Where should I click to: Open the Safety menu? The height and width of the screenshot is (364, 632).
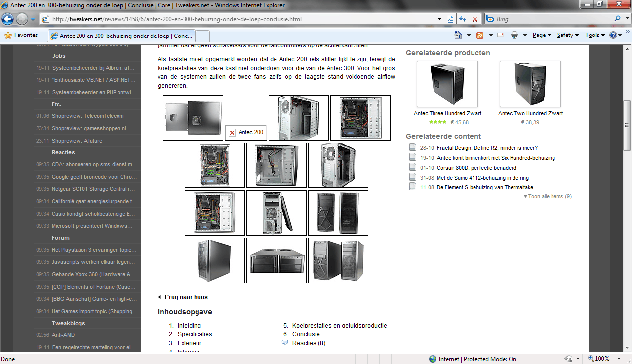[x=568, y=35]
